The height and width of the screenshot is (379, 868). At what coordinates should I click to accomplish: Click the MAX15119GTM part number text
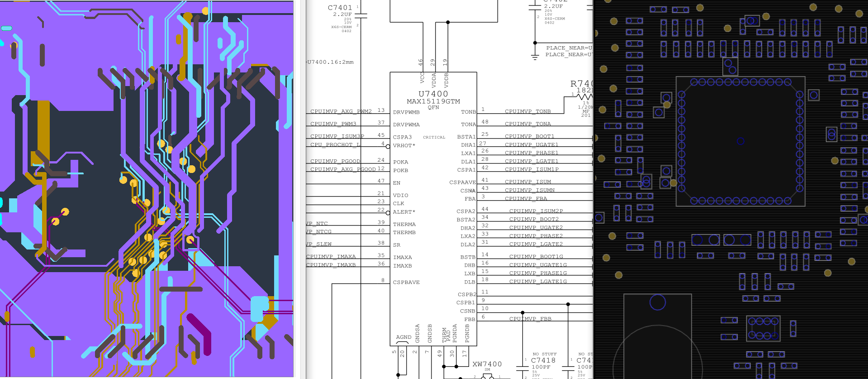tap(433, 101)
